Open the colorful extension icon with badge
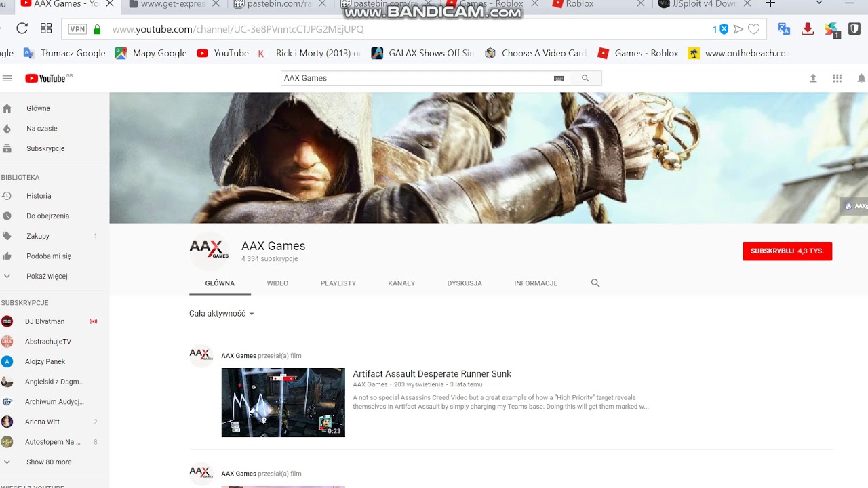The width and height of the screenshot is (868, 488). (831, 29)
